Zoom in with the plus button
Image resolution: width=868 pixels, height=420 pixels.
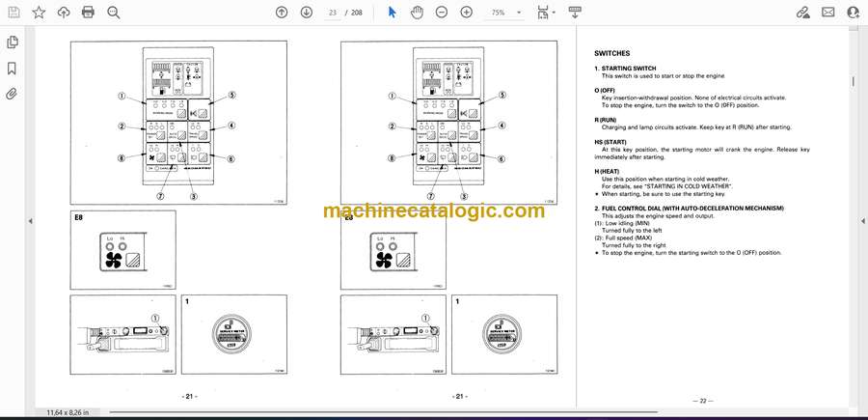(x=467, y=13)
